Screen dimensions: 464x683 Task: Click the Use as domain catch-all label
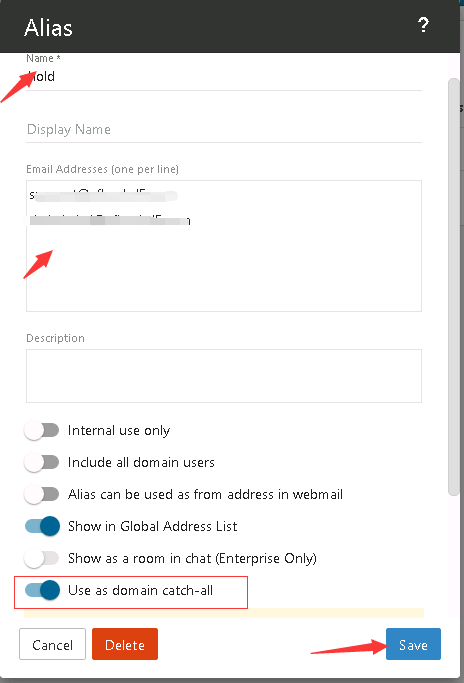click(140, 590)
